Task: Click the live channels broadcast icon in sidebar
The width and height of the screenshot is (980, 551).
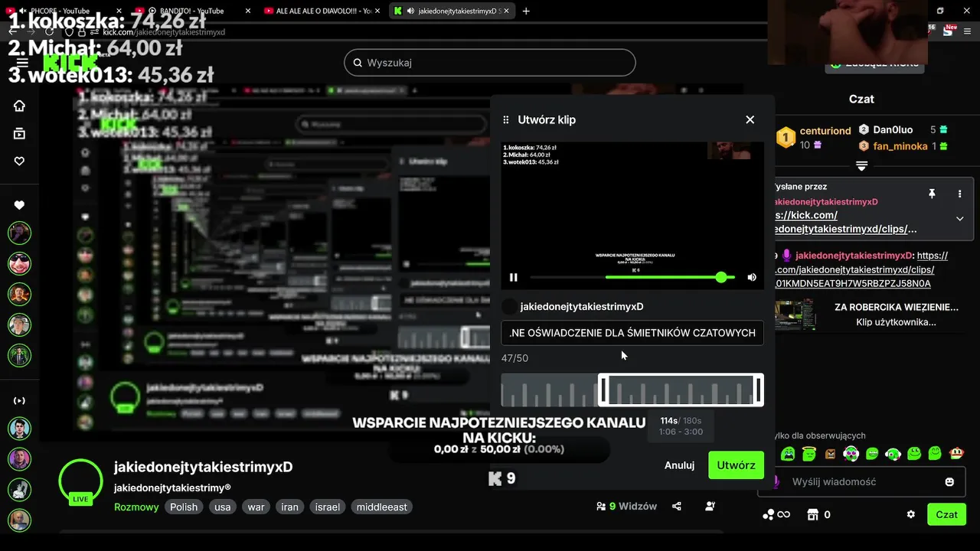Action: (x=19, y=401)
